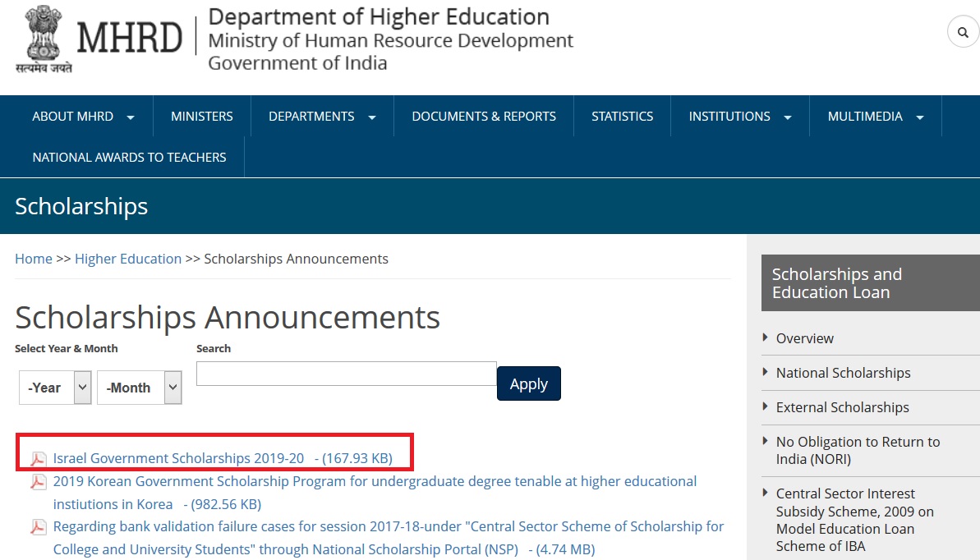
Task: Click the Departments menu label
Action: (311, 117)
